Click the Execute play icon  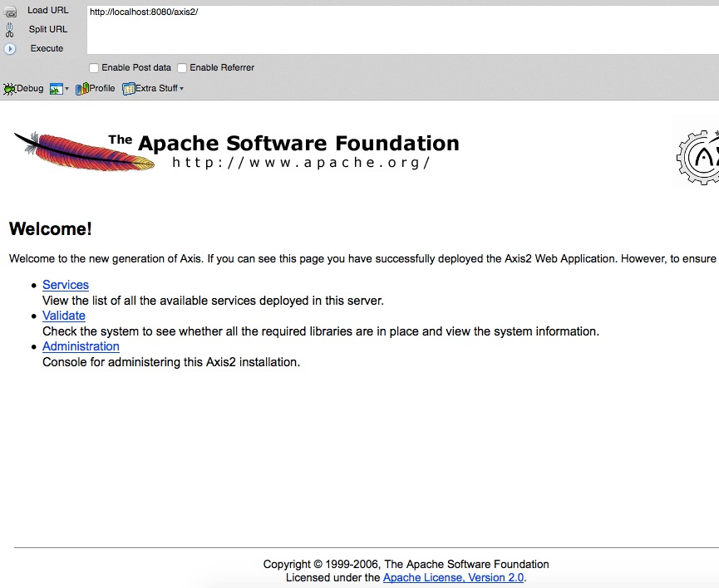pyautogui.click(x=10, y=48)
